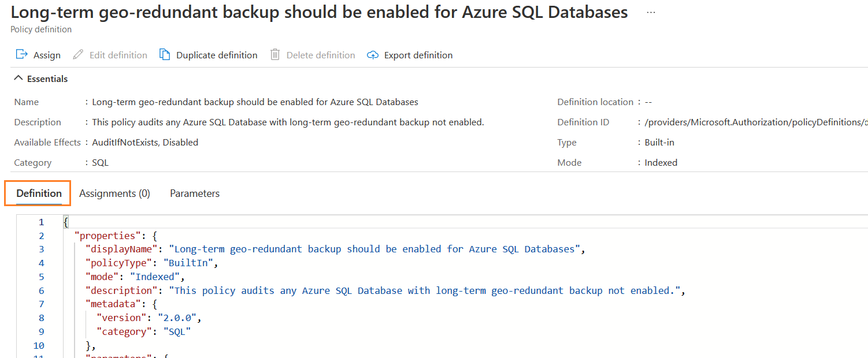Viewport: 868px width, 358px height.
Task: Switch to the Definition tab
Action: click(39, 193)
